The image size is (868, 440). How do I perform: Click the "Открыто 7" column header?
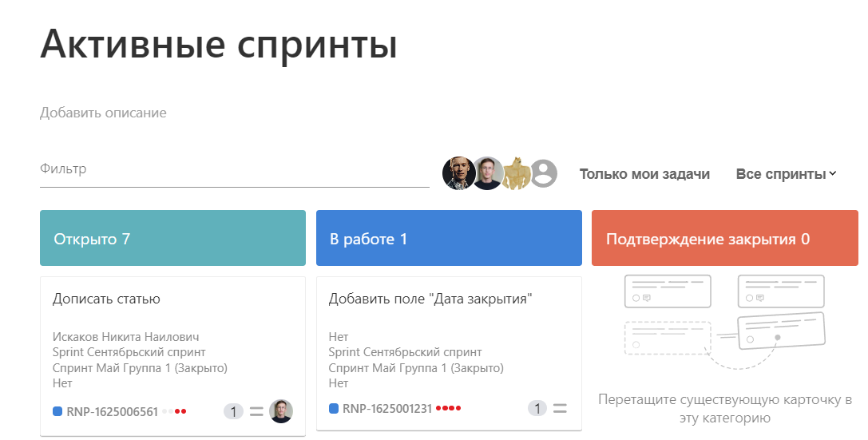coord(172,238)
